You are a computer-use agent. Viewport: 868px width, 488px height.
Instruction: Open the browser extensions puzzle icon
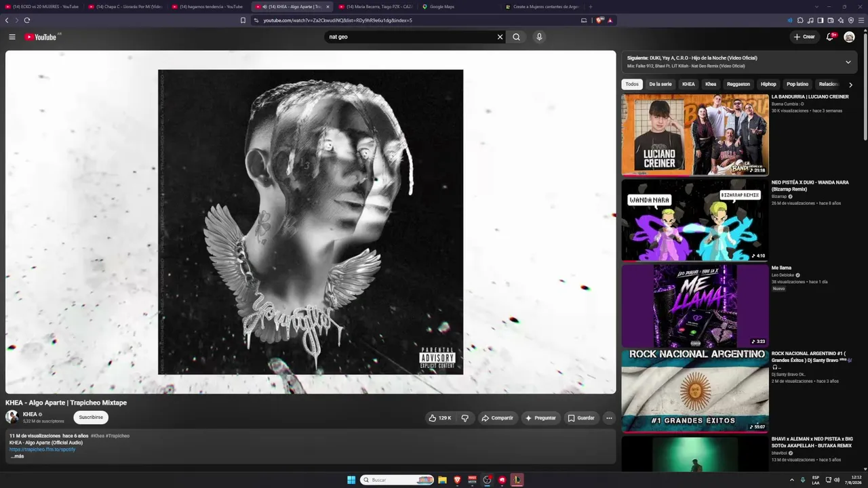click(800, 20)
